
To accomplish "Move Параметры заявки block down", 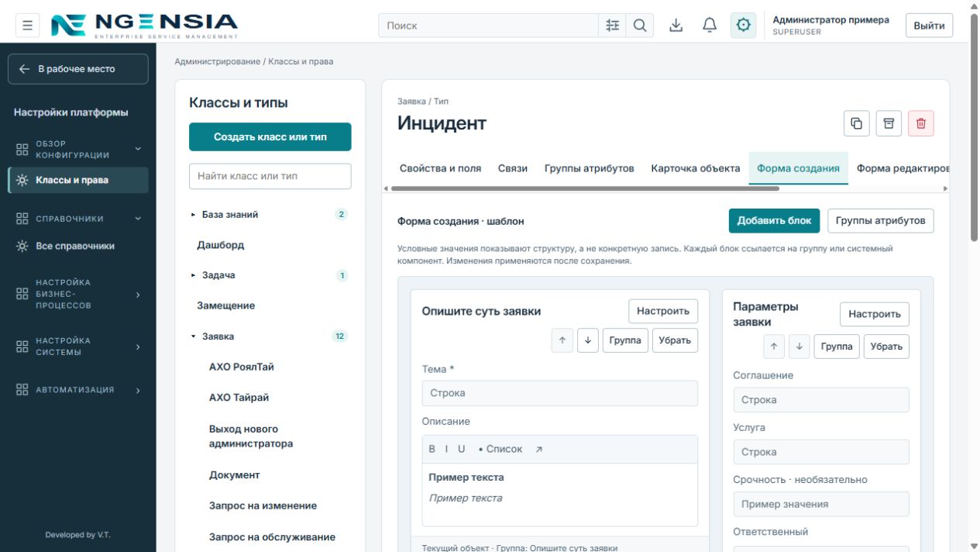I will [x=799, y=347].
